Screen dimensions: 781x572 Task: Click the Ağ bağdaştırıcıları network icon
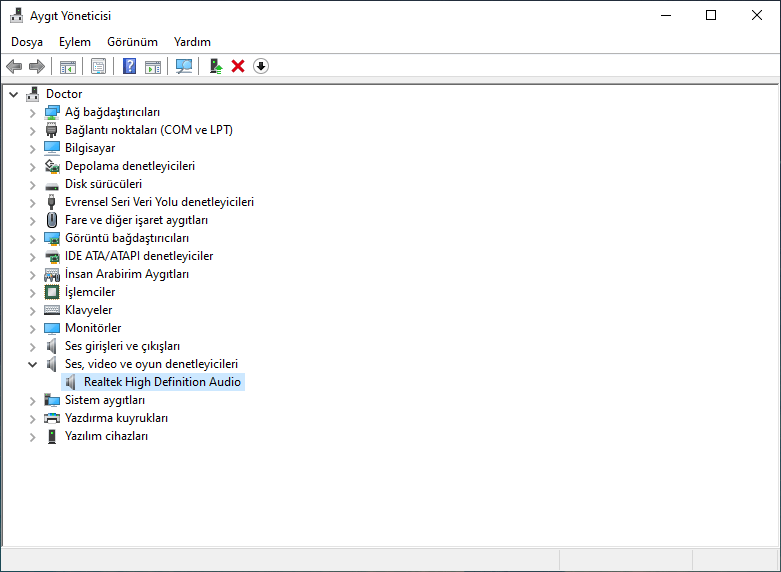(52, 112)
